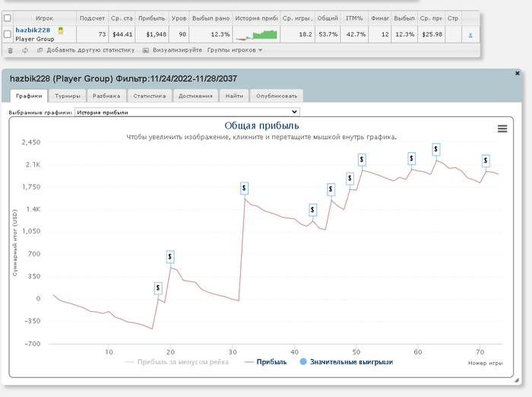This screenshot has width=532, height=397.
Task: Click the $44.41 average stake cell
Action: click(122, 34)
